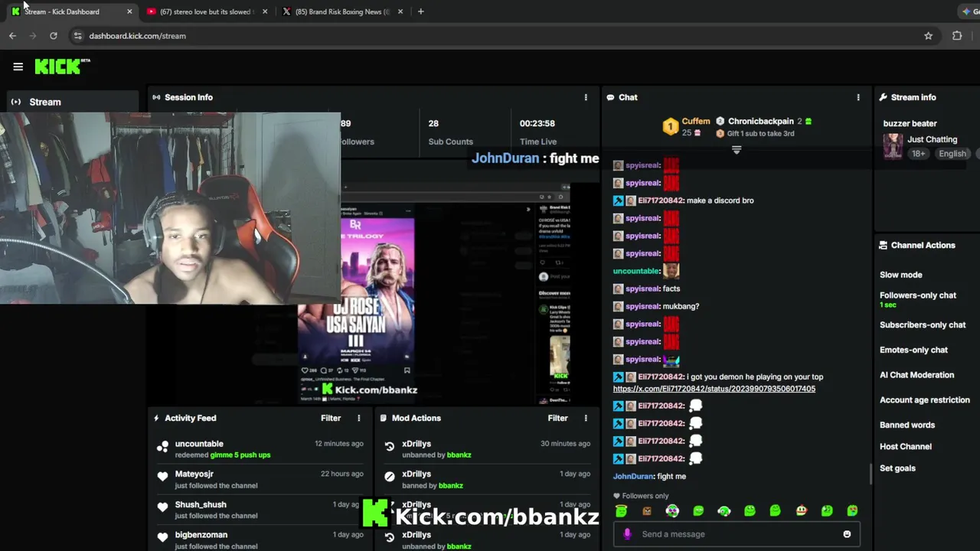Reload the dashboard page
Viewport: 980px width, 551px height.
(53, 36)
